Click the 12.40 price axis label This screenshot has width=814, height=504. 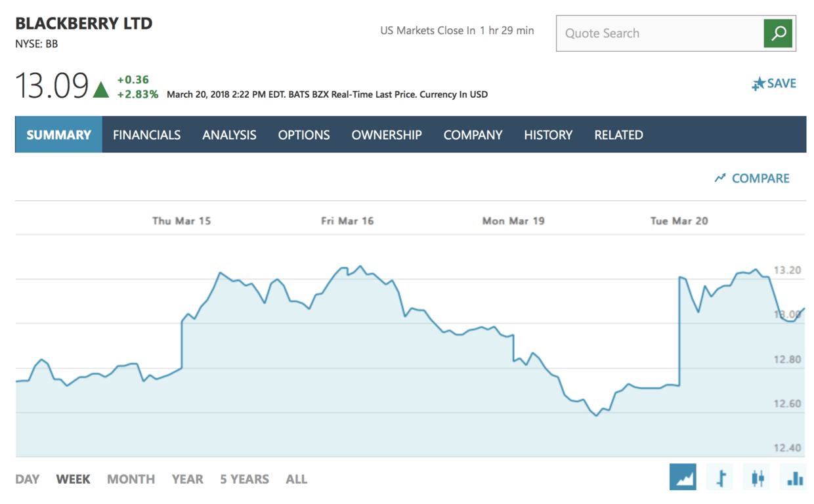click(x=787, y=448)
